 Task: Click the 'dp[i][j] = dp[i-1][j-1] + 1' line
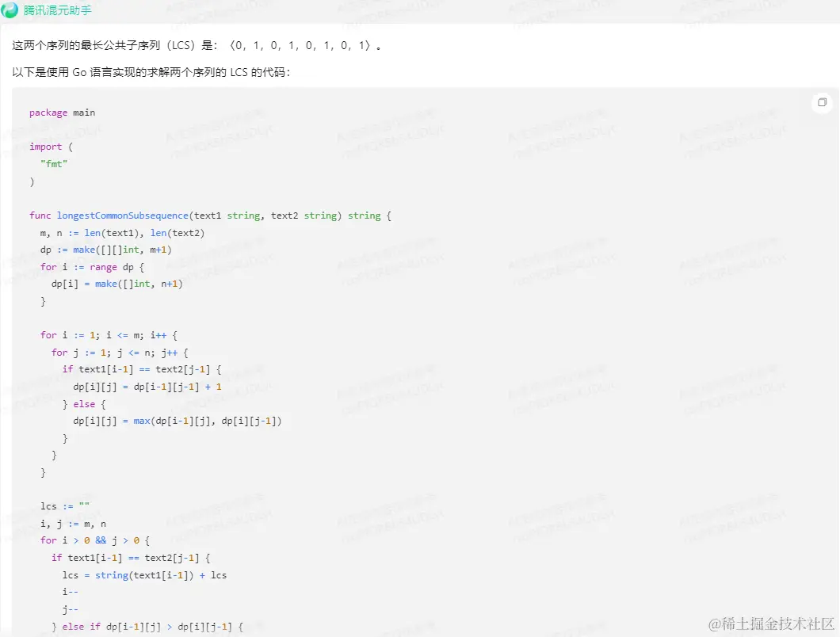click(x=147, y=387)
